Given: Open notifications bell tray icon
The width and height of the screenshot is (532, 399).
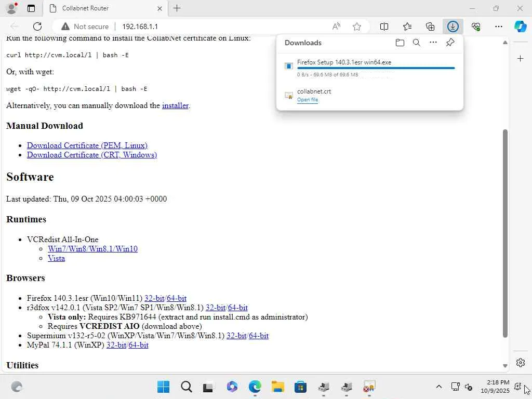Looking at the screenshot, I should 518,387.
